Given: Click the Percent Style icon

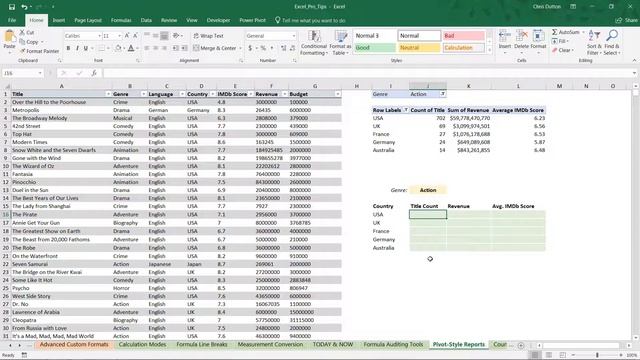Looking at the screenshot, I should 263,48.
